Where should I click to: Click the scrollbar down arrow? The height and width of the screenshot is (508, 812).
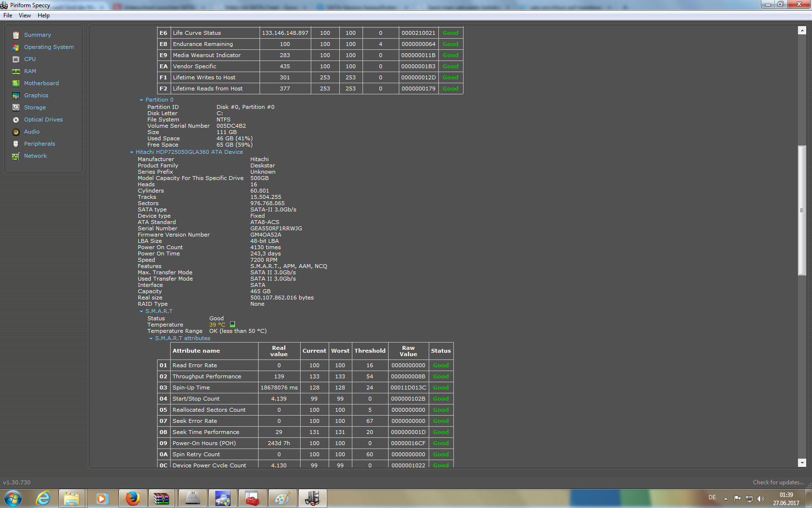pos(802,463)
